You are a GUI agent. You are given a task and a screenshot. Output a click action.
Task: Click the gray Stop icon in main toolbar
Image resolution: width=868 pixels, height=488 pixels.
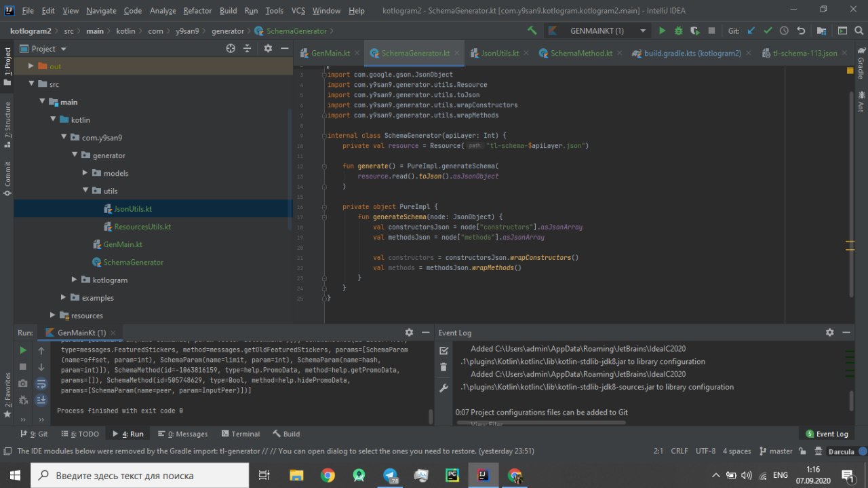(711, 31)
